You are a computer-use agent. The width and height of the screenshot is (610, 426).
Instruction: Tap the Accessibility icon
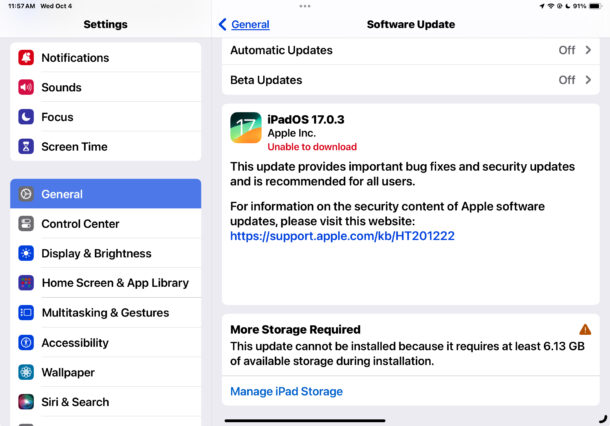click(26, 343)
